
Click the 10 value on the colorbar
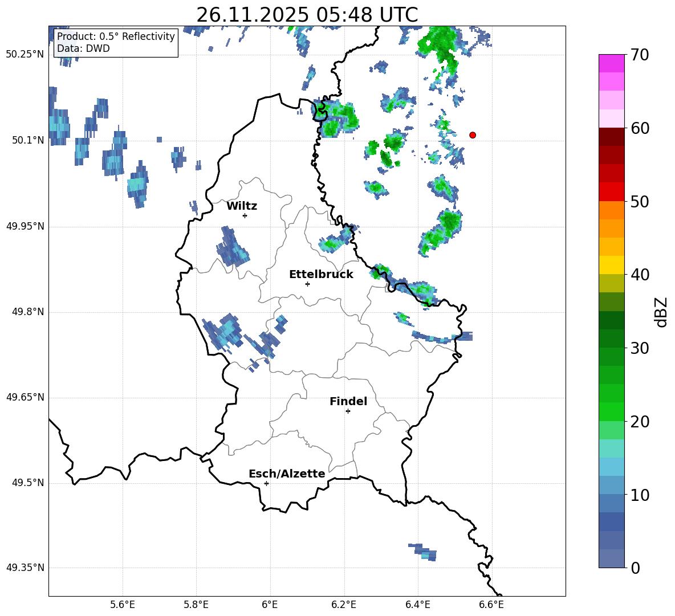point(640,495)
